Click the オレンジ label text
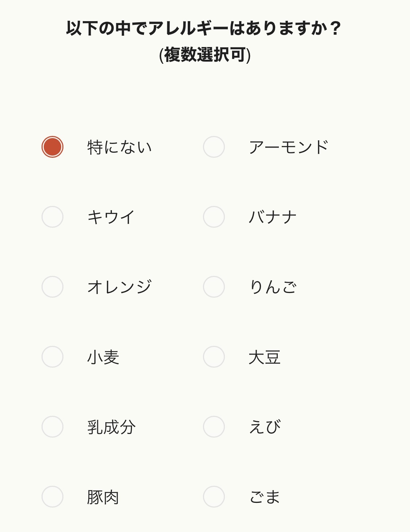 [x=120, y=287]
